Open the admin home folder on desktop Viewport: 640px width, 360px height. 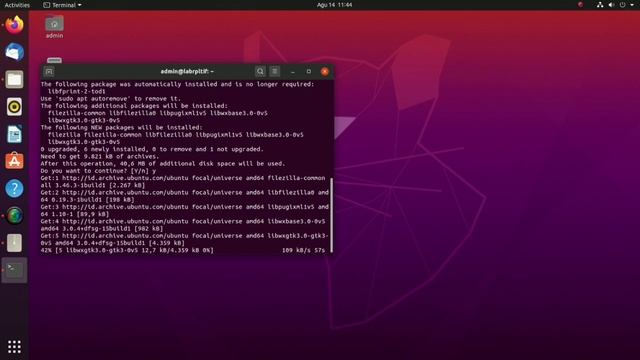tap(54, 27)
